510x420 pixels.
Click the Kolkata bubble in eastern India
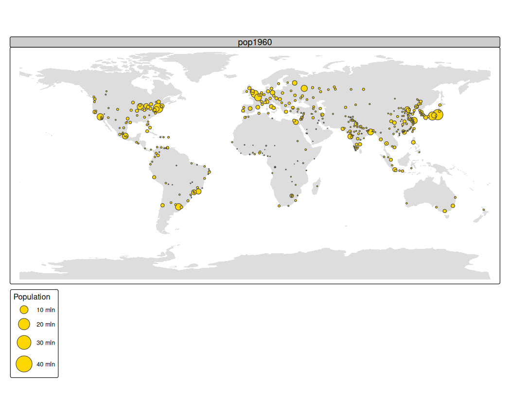coord(370,132)
